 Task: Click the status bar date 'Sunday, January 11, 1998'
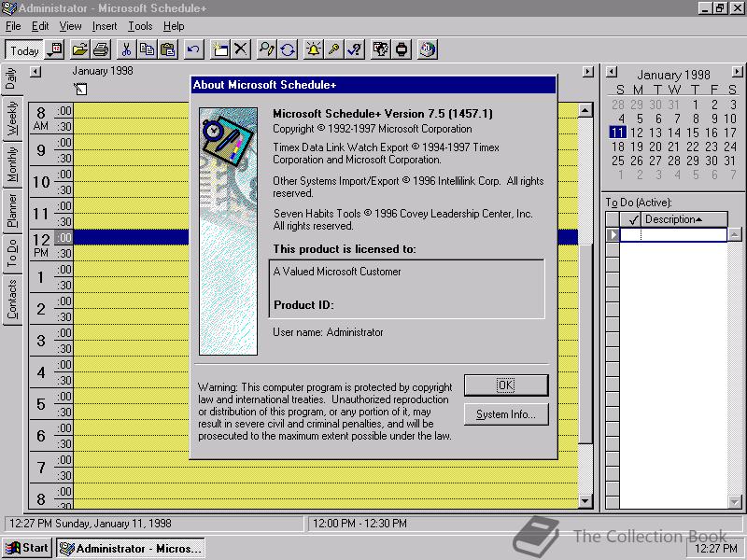click(x=113, y=524)
